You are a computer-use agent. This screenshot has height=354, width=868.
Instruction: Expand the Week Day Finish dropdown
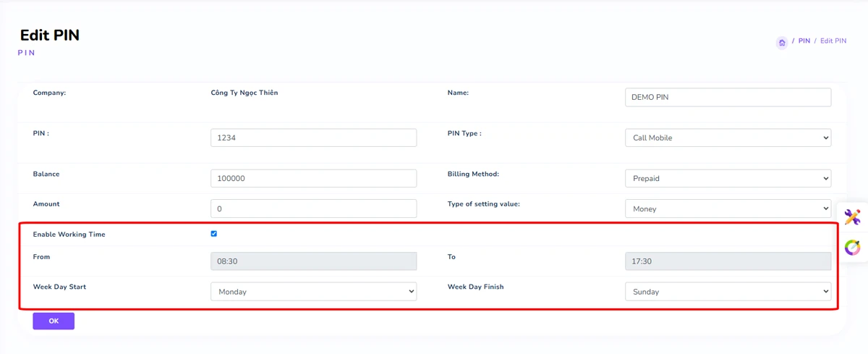click(x=727, y=292)
